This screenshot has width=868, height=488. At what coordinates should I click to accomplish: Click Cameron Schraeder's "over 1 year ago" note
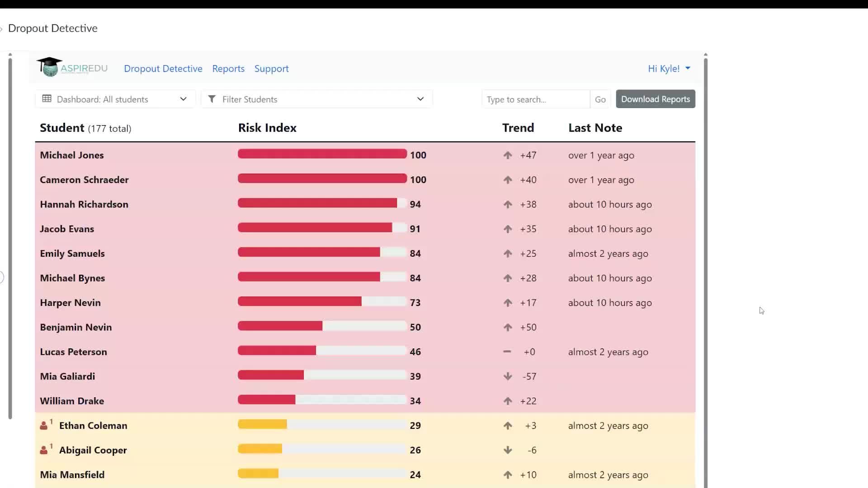601,180
